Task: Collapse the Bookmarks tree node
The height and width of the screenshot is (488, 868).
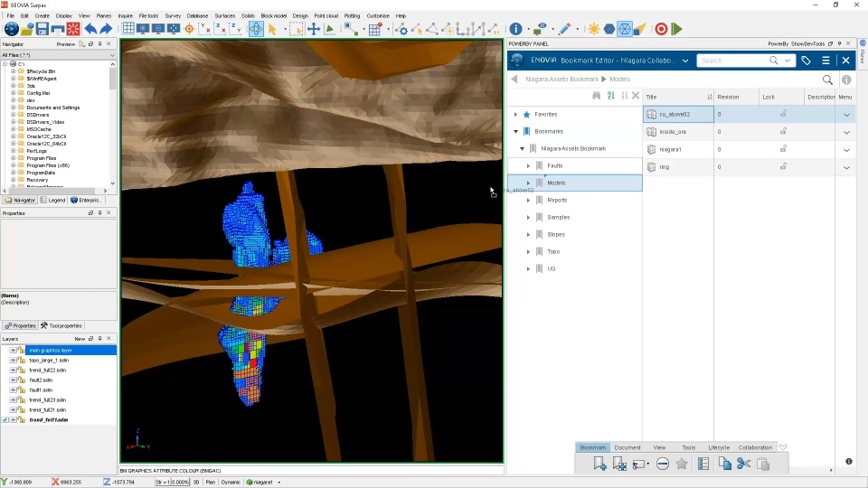Action: [516, 132]
